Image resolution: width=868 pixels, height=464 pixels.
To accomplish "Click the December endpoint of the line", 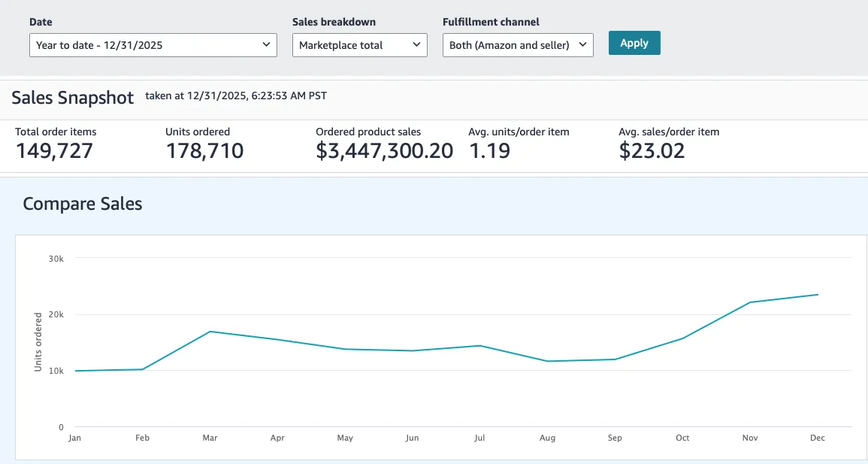I will pos(818,295).
